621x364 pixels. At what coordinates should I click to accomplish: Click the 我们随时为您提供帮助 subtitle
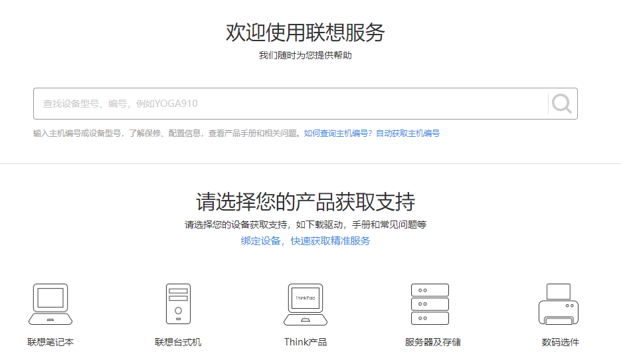coord(306,56)
